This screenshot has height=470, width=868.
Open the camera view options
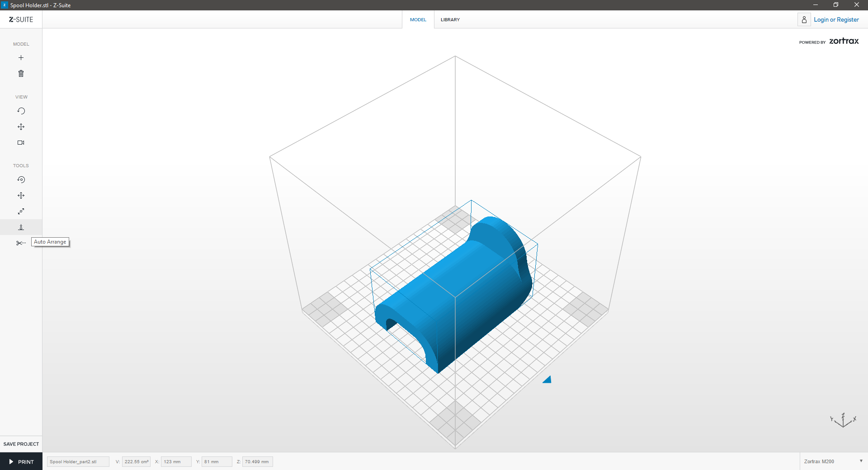(x=21, y=143)
